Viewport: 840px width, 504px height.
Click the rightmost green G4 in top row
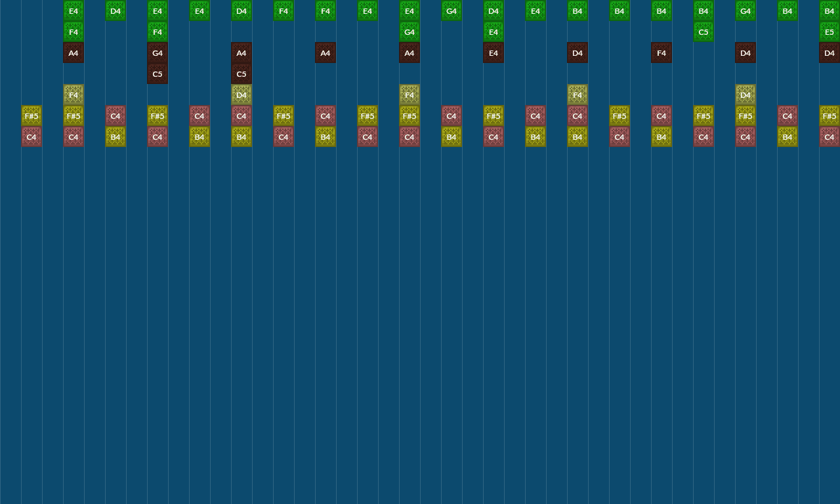pyautogui.click(x=745, y=10)
